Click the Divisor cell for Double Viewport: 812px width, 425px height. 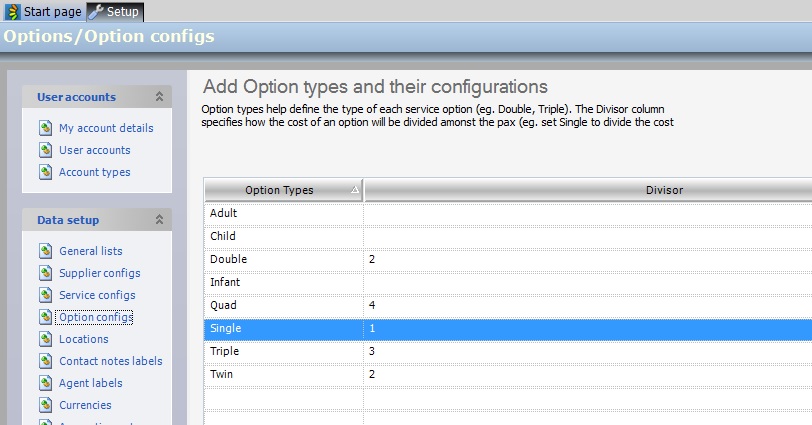pyautogui.click(x=587, y=259)
